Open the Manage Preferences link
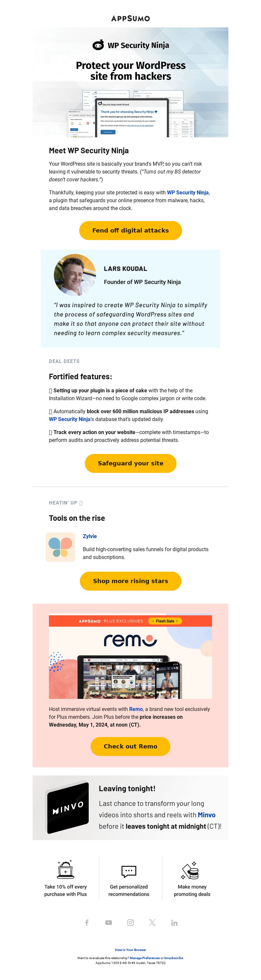Viewport: 261px width, 980px height. coord(145,957)
